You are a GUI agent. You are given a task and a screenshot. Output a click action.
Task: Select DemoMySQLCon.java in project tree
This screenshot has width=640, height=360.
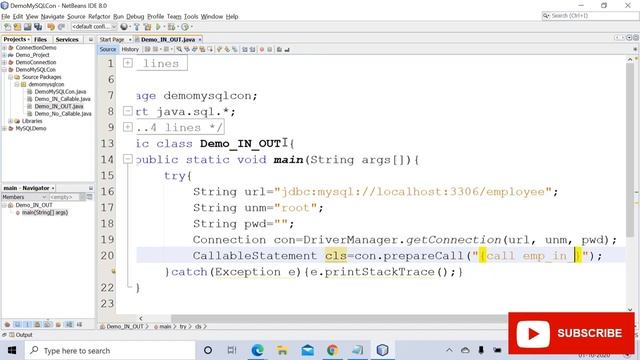coord(60,92)
